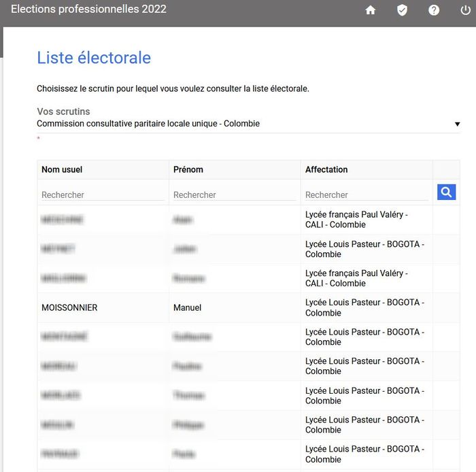Viewport: 476px width, 472px height.
Task: Click Affectation cell in MOISSONNIER row
Action: (x=364, y=307)
